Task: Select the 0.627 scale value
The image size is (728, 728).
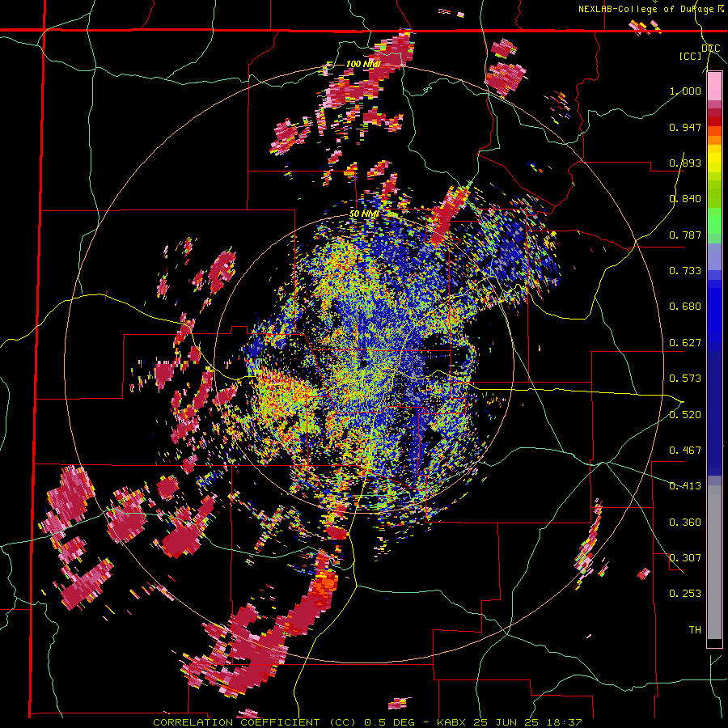Action: coord(685,343)
